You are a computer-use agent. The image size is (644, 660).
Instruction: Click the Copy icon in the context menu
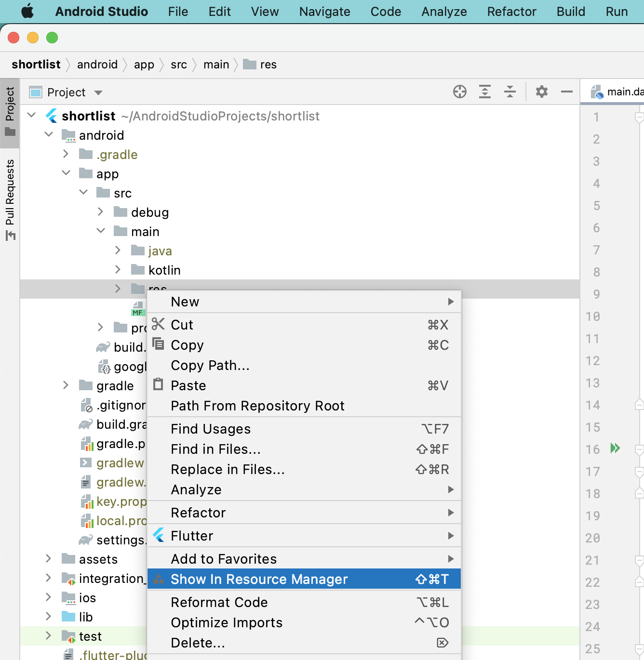158,344
